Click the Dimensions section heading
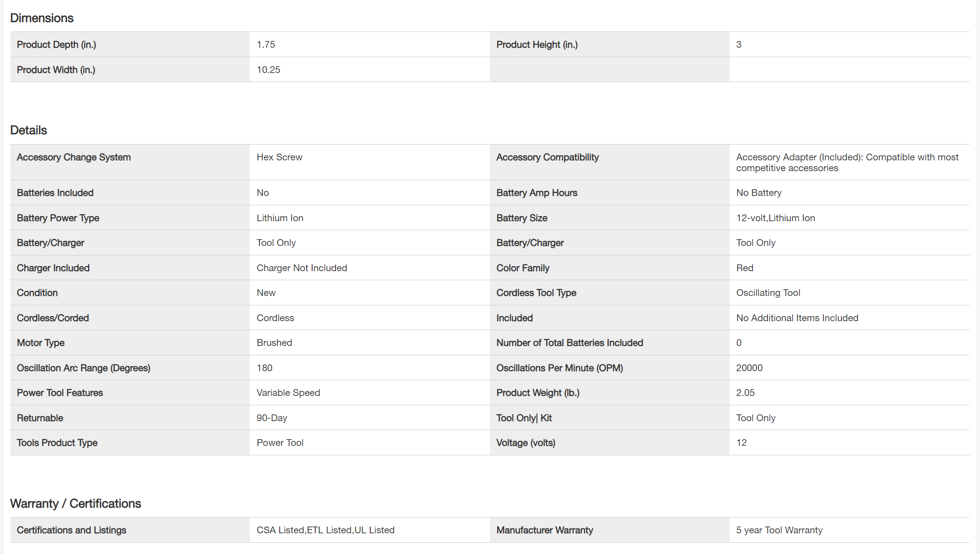The height and width of the screenshot is (554, 980). click(x=41, y=18)
